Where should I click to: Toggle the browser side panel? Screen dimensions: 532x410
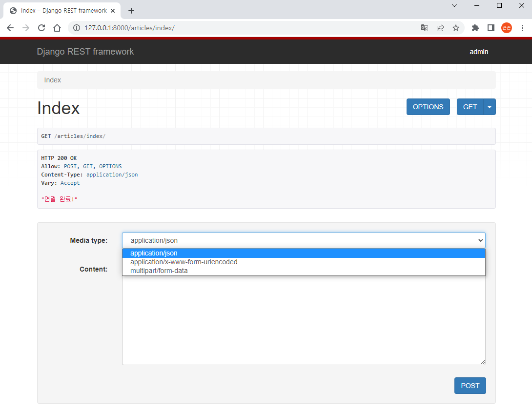491,28
